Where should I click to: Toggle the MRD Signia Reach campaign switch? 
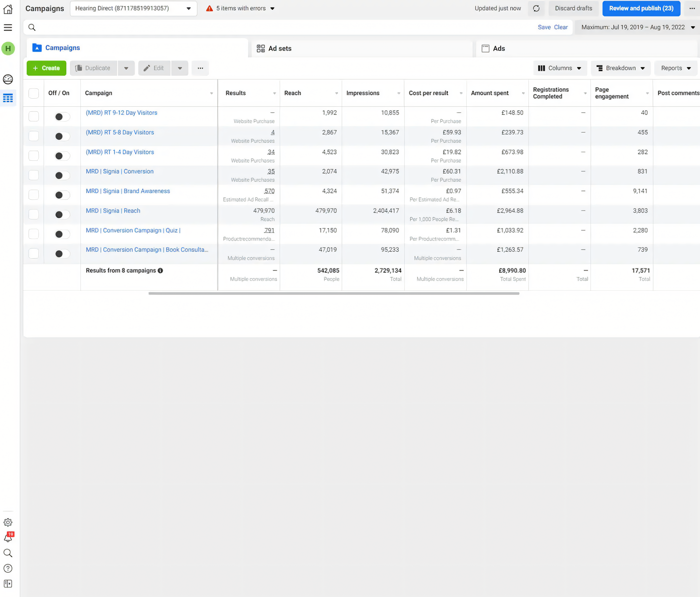[62, 214]
